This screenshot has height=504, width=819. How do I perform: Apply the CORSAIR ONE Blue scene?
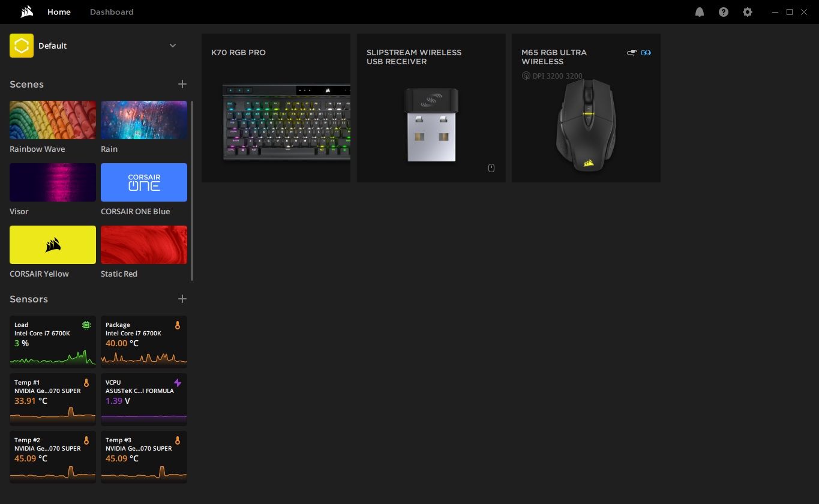click(x=144, y=182)
